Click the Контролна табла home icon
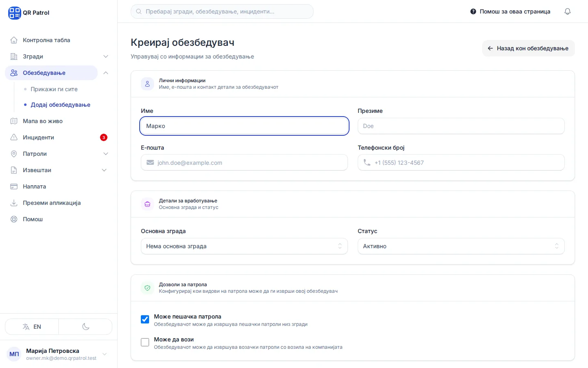This screenshot has height=368, width=588. pyautogui.click(x=14, y=40)
